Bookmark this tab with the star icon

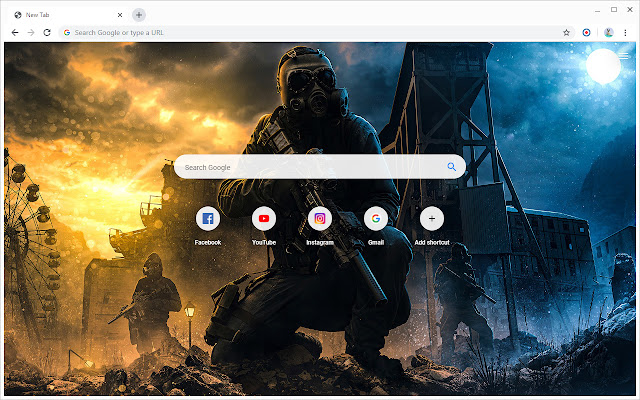[566, 33]
